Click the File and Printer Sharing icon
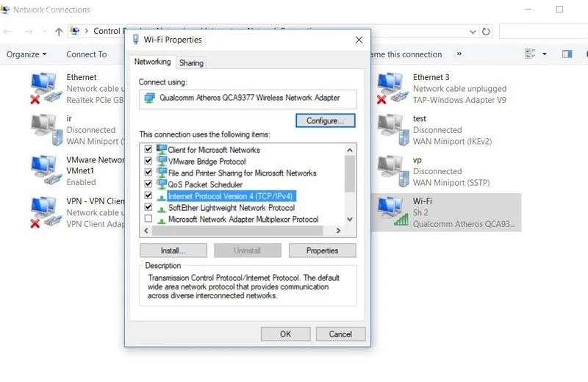Viewport: 588px width, 382px height. [162, 173]
